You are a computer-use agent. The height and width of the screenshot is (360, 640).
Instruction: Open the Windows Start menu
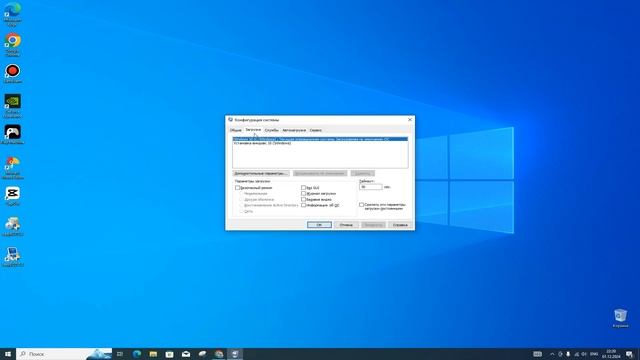pyautogui.click(x=8, y=354)
